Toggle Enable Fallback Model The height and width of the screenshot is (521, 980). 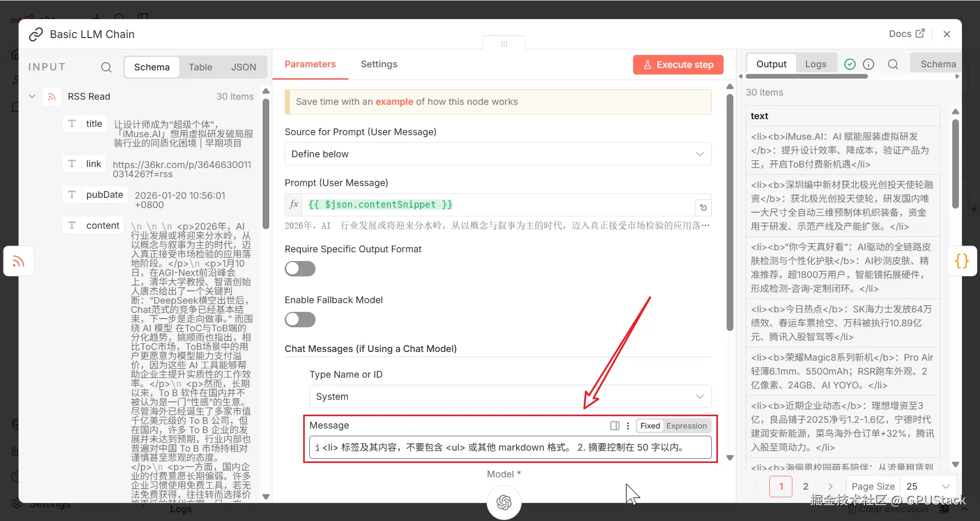[300, 320]
